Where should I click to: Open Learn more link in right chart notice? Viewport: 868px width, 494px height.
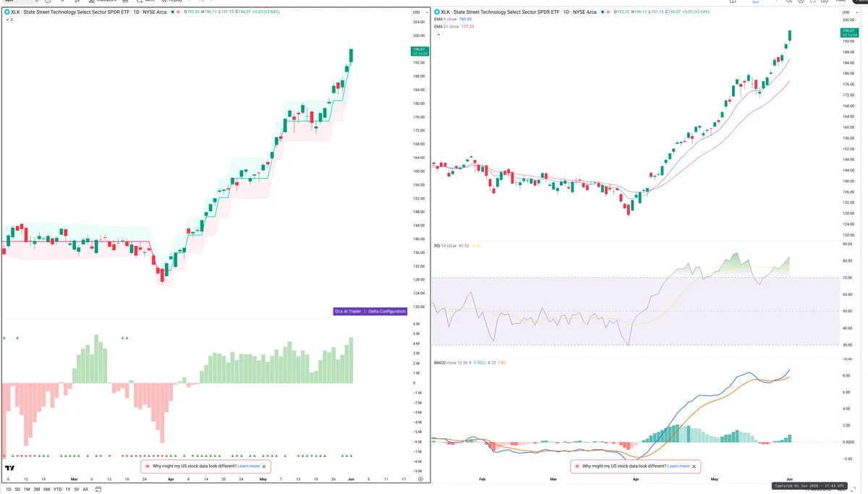click(x=678, y=467)
